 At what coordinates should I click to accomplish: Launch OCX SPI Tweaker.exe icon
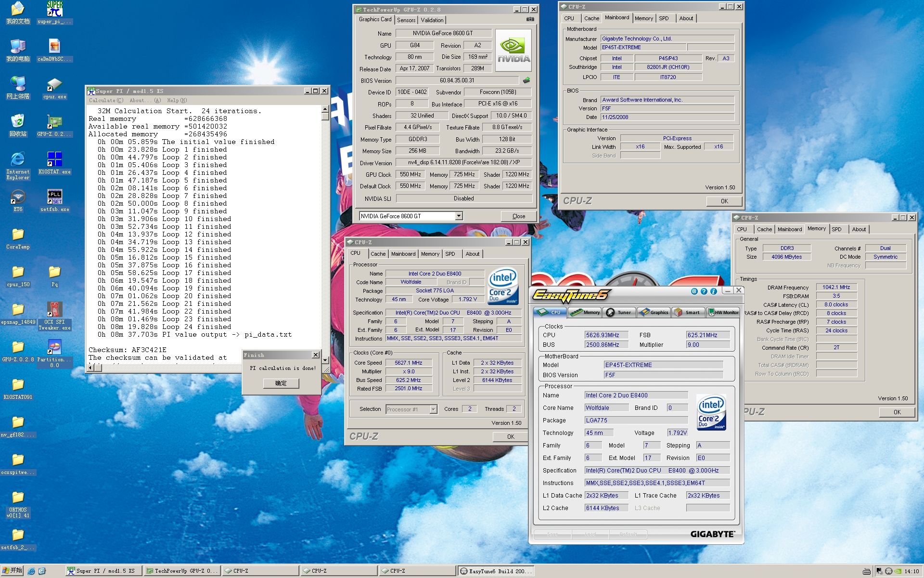[54, 315]
